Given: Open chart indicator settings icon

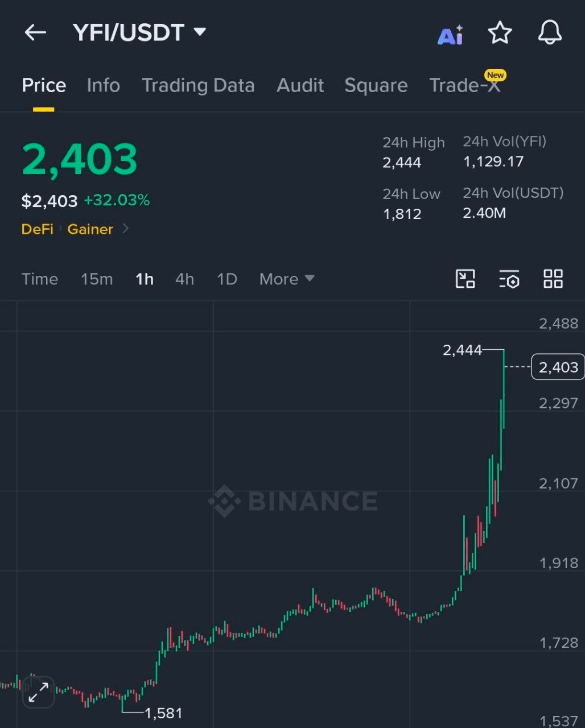Looking at the screenshot, I should click(x=509, y=279).
